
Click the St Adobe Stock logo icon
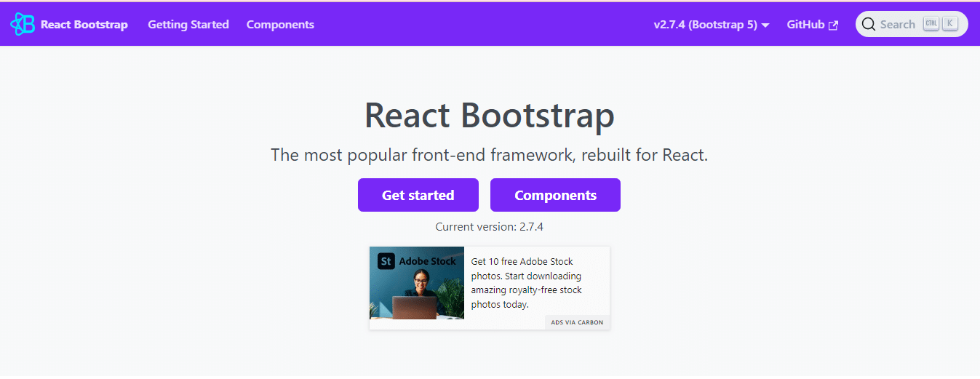coord(386,260)
